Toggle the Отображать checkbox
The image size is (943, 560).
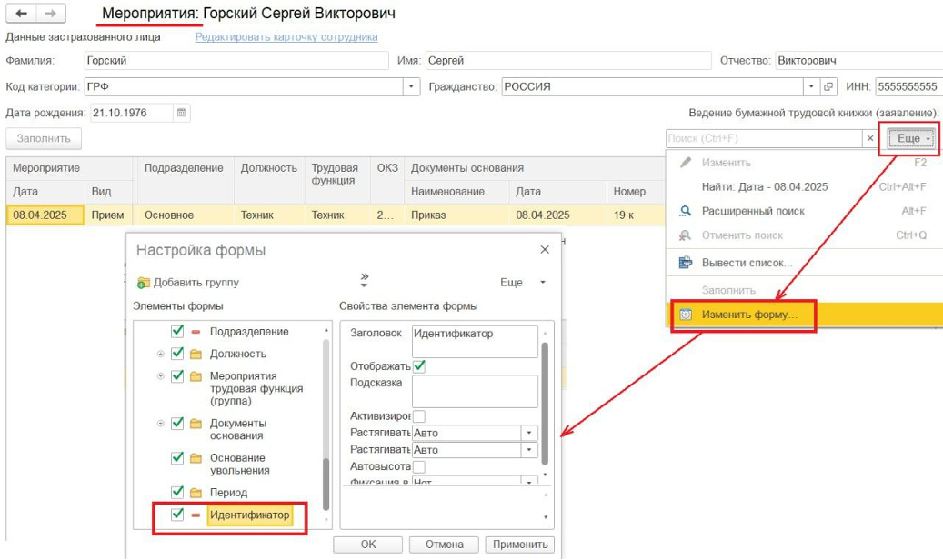(x=419, y=366)
